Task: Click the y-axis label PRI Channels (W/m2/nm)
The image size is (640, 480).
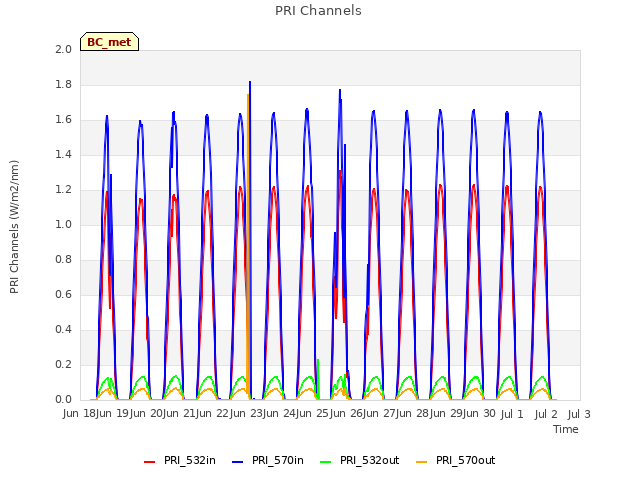Action: pos(14,227)
